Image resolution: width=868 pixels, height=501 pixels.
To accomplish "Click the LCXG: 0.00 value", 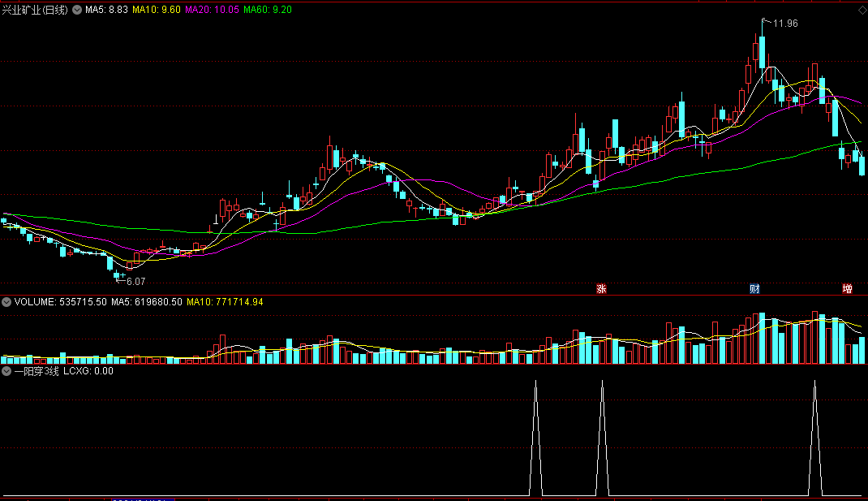I will click(x=88, y=371).
